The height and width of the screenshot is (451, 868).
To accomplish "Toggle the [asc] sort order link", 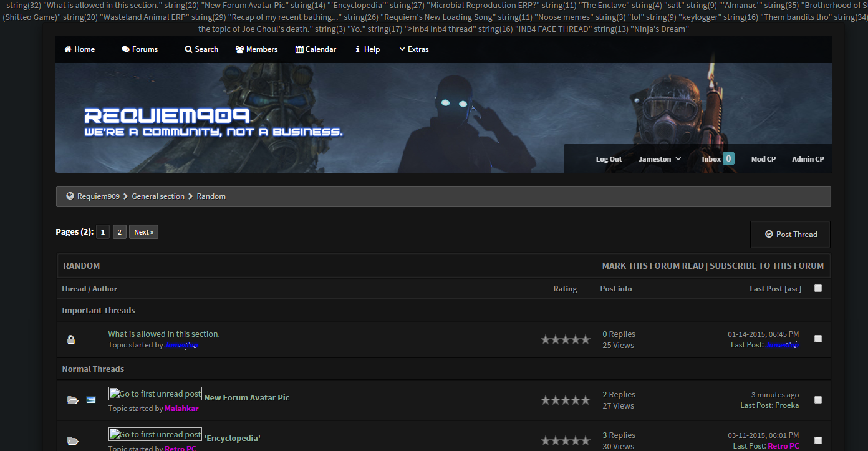I will click(x=793, y=288).
